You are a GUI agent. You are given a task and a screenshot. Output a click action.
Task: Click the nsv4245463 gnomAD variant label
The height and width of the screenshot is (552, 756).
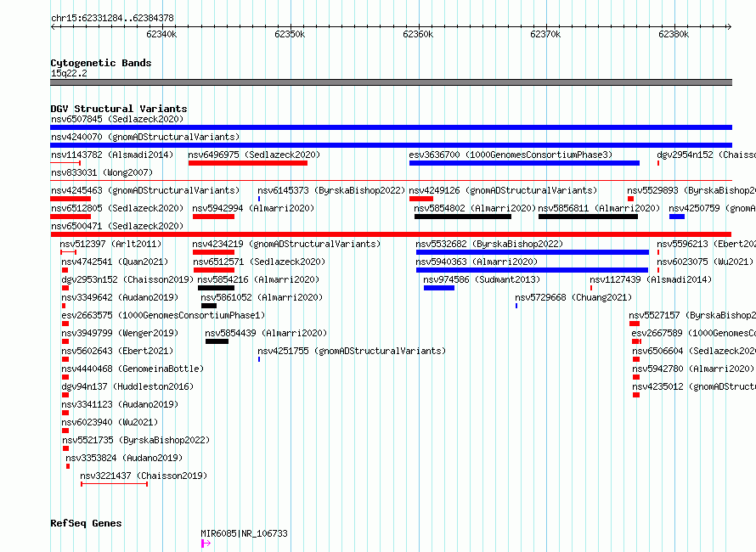click(145, 190)
